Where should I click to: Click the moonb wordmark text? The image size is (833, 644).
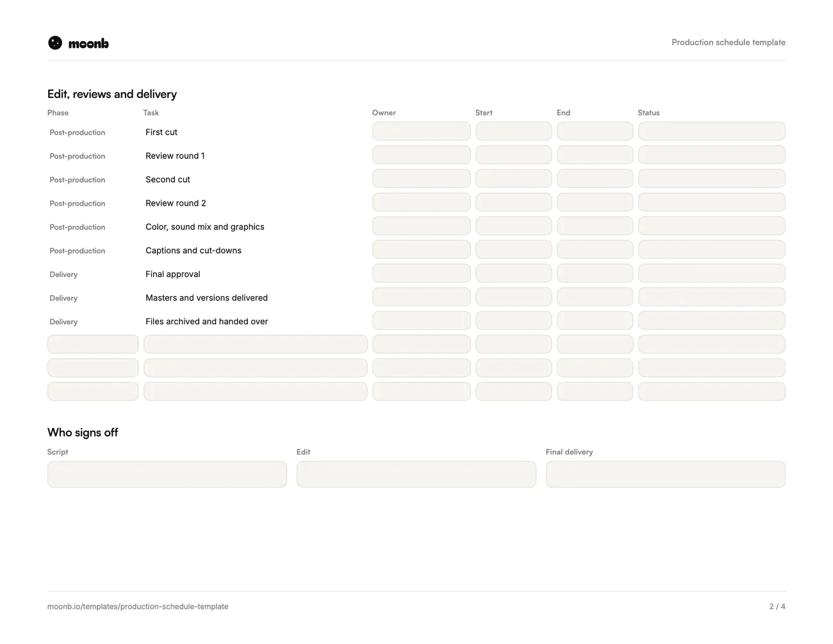click(88, 44)
